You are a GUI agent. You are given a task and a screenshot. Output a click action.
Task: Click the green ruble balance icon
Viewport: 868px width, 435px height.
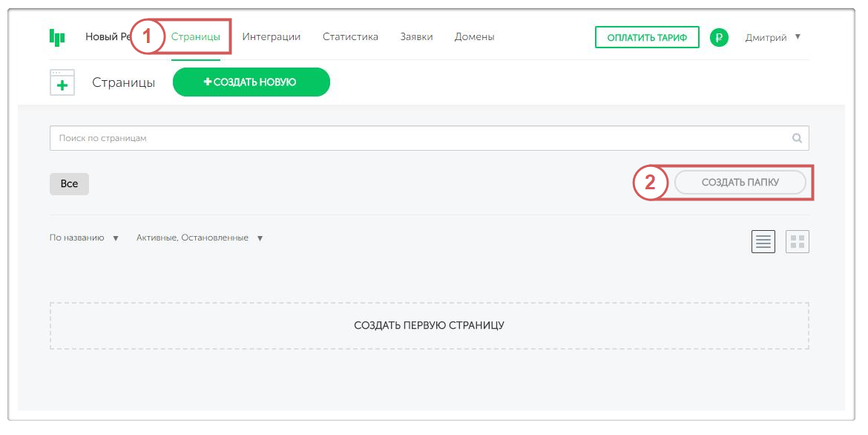tap(718, 37)
